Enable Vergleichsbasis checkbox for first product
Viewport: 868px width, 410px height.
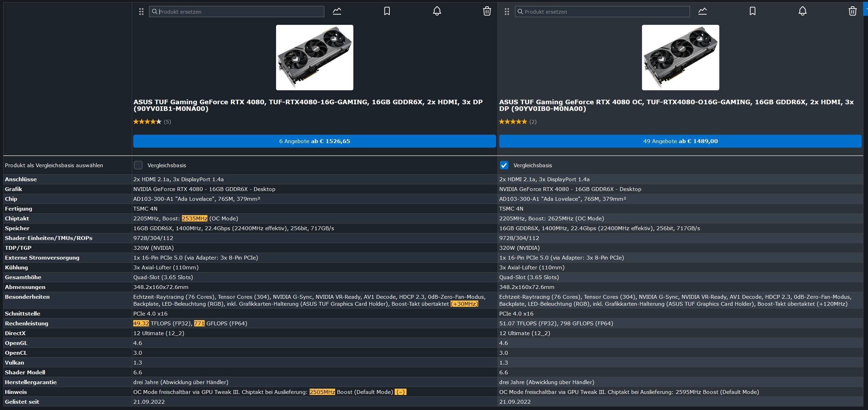pos(138,165)
